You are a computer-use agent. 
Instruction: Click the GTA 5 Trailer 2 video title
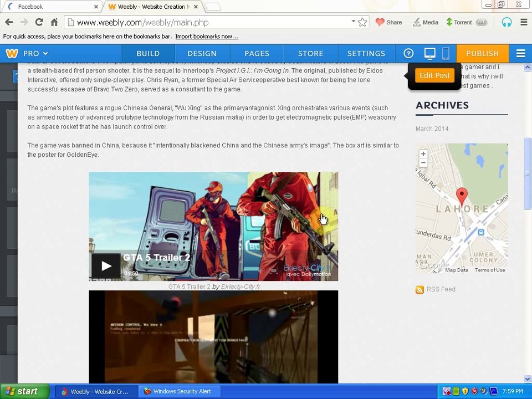click(156, 258)
